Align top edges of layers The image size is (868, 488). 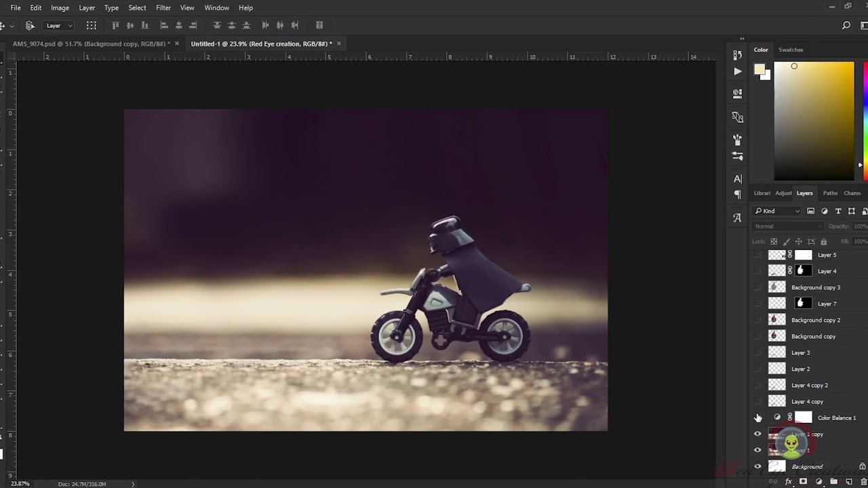(x=115, y=26)
